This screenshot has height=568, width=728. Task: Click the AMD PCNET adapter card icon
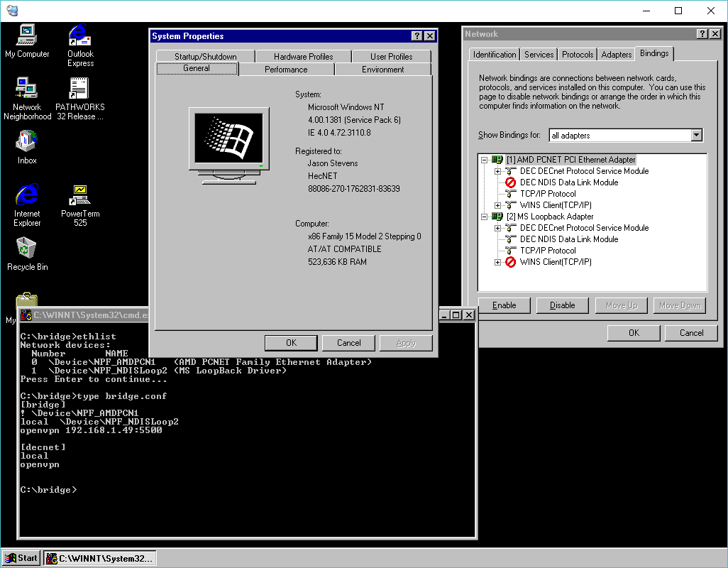(497, 160)
